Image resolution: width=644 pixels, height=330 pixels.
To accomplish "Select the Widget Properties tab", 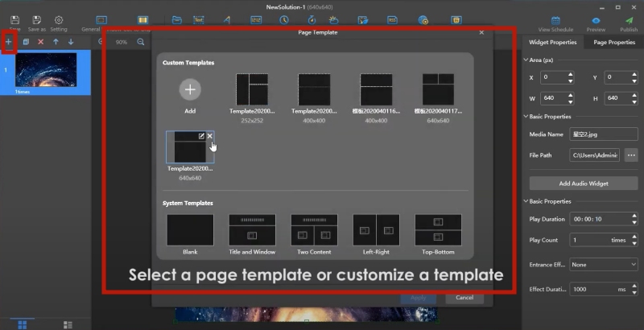I will click(x=552, y=42).
